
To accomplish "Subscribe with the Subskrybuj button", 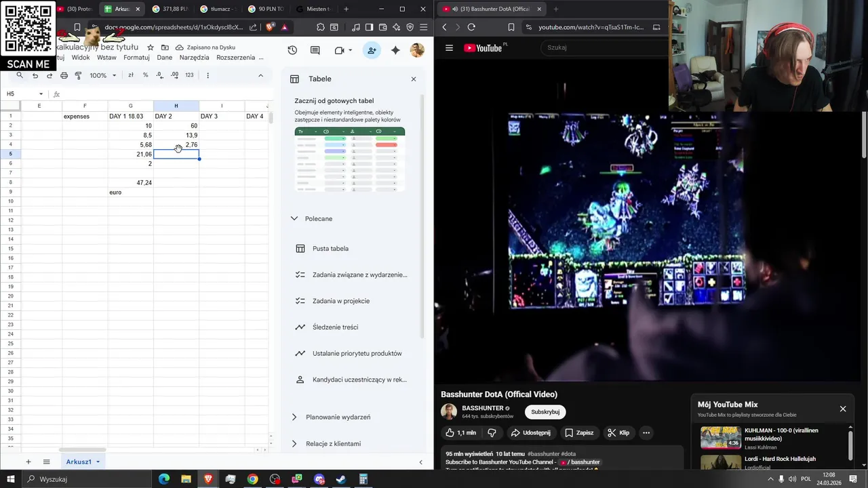I will point(545,412).
